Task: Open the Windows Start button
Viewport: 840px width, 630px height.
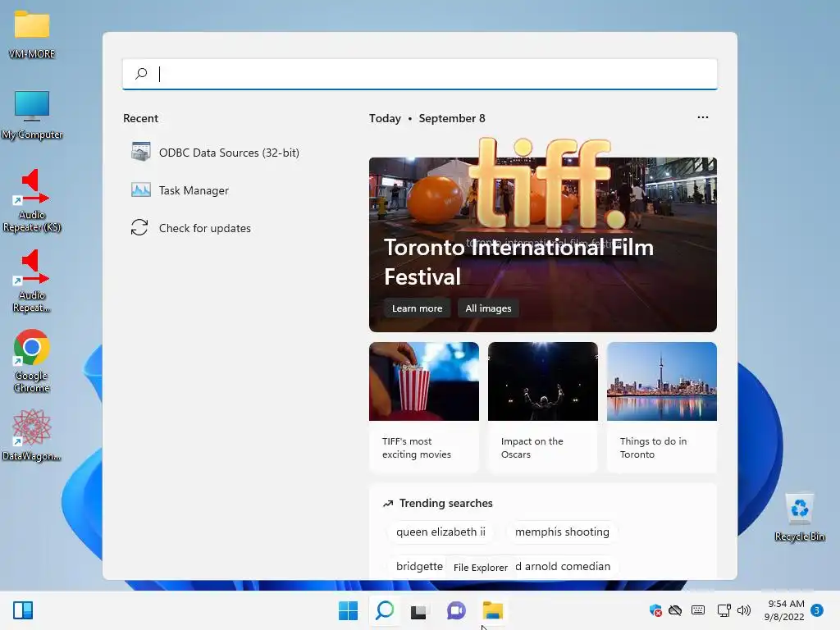Action: point(348,610)
